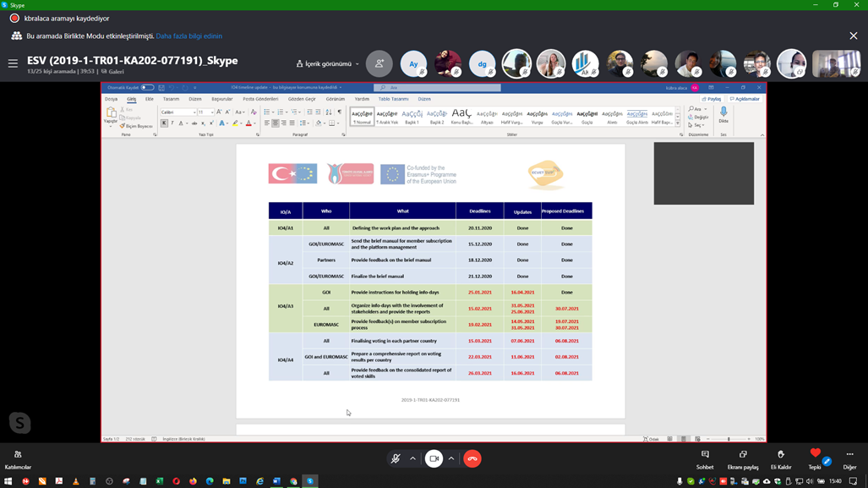Unmute the microphone in call controls
The image size is (868, 488).
395,458
